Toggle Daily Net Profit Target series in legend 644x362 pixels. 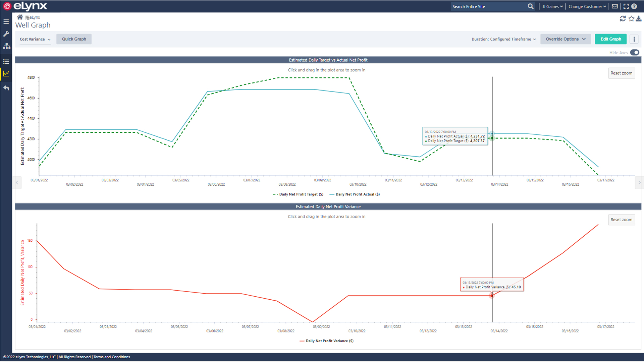tap(298, 194)
